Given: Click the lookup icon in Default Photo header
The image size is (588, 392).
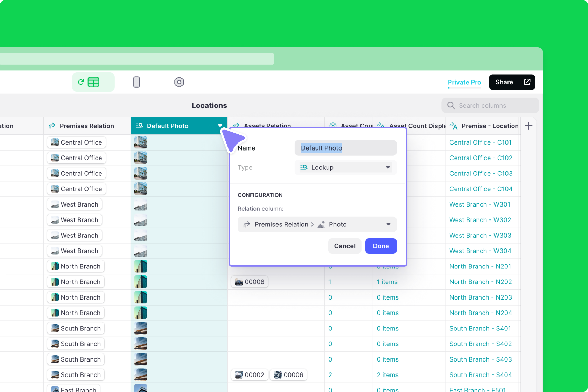Looking at the screenshot, I should [140, 126].
